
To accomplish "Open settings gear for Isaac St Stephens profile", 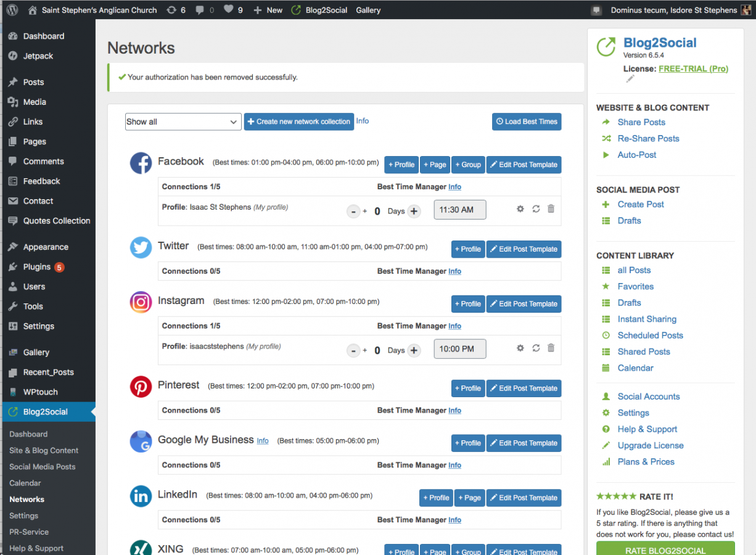I will click(520, 209).
